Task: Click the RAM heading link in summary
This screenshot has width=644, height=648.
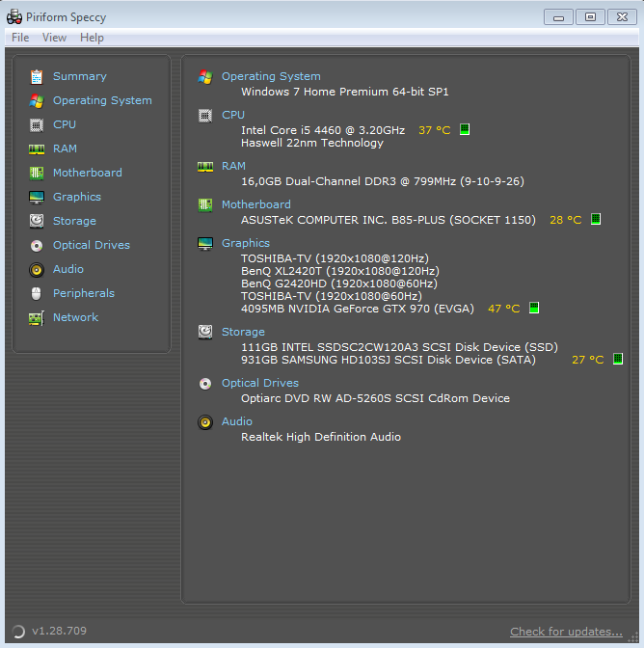Action: pyautogui.click(x=233, y=166)
